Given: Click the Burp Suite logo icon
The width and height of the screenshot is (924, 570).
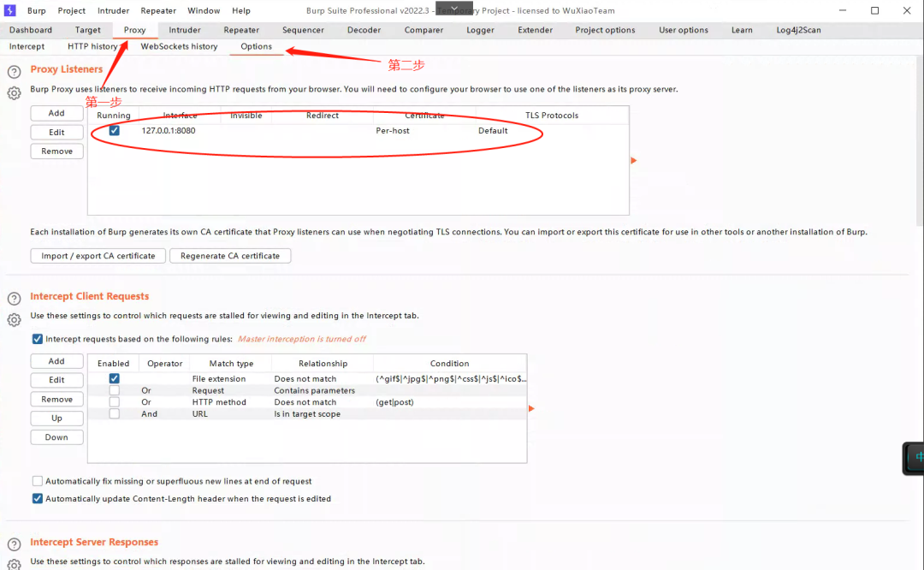Looking at the screenshot, I should (10, 10).
